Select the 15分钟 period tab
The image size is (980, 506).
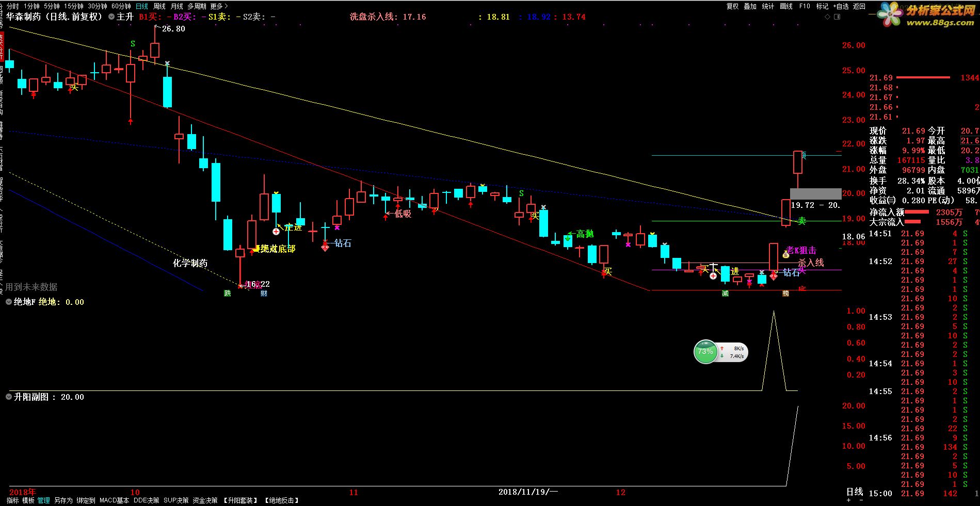coord(74,6)
